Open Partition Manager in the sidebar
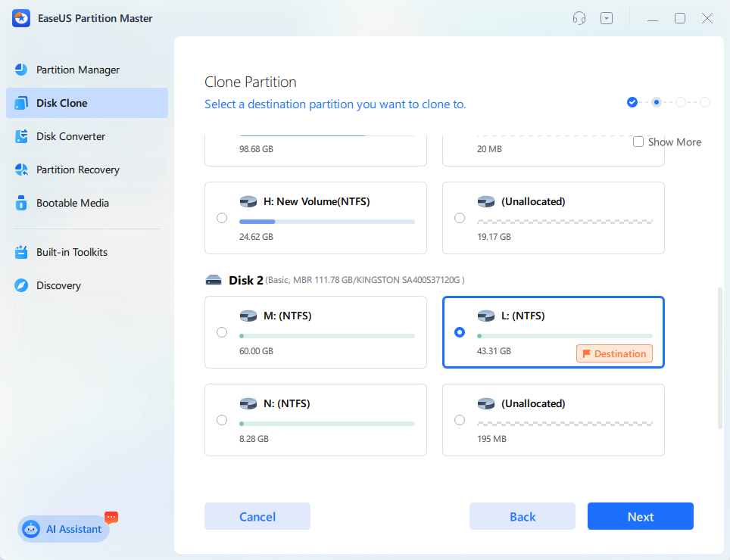This screenshot has width=730, height=560. (87, 70)
